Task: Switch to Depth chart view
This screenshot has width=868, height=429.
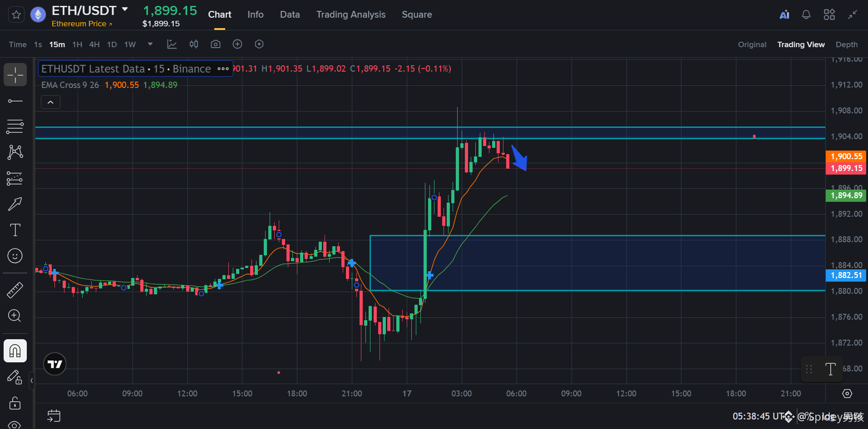Action: coord(847,44)
